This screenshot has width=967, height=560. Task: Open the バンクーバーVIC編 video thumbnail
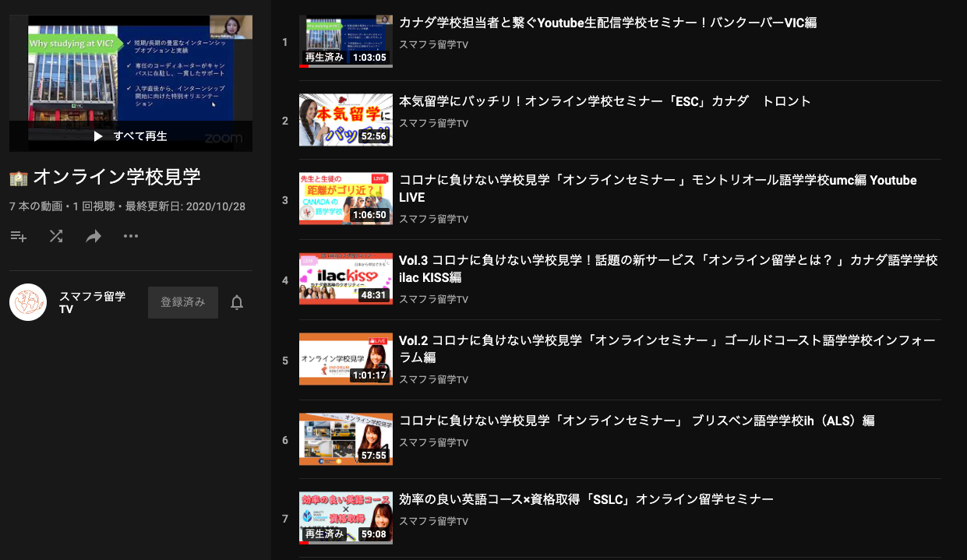[x=346, y=41]
